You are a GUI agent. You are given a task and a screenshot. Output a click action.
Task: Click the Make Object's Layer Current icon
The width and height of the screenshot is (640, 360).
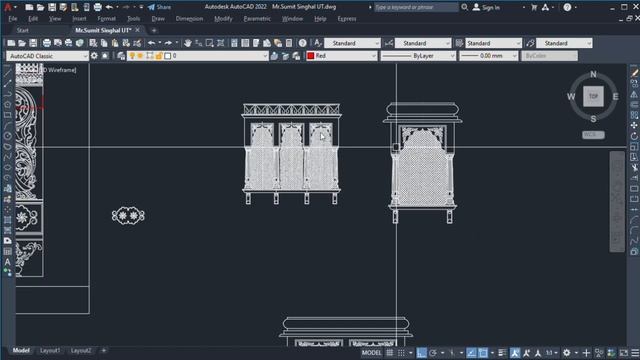point(274,56)
